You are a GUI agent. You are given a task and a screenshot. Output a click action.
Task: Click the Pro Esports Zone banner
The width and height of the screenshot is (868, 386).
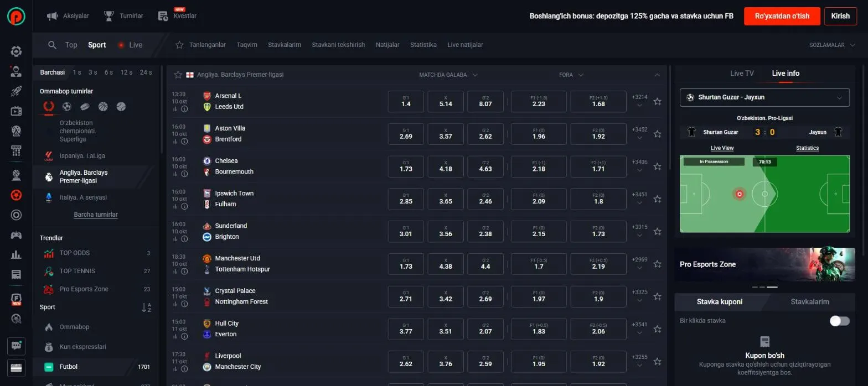coord(764,264)
